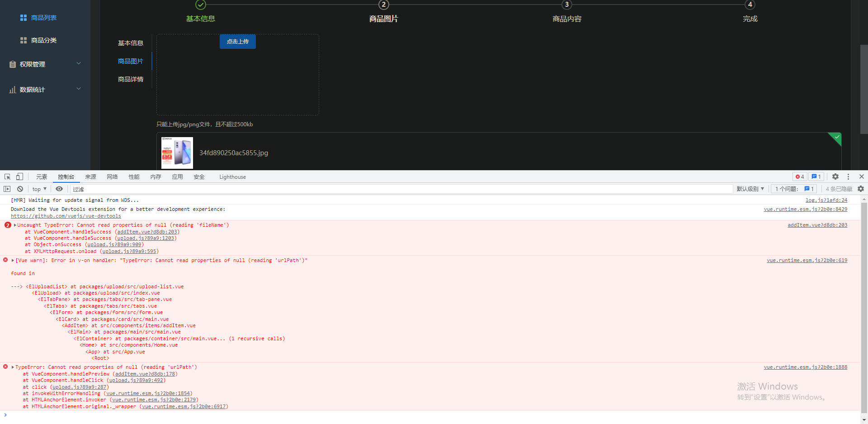Open the top frame context dropdown
The height and width of the screenshot is (424, 868).
point(39,189)
